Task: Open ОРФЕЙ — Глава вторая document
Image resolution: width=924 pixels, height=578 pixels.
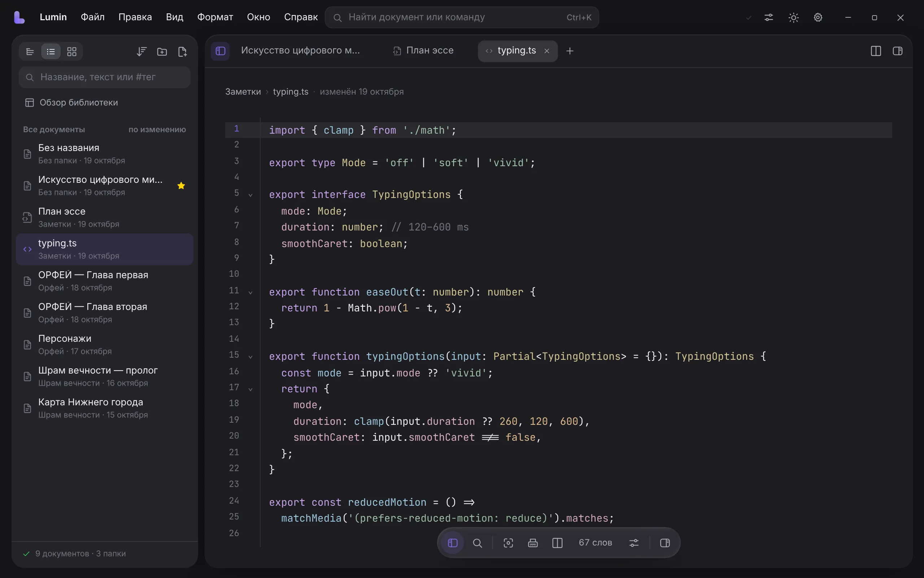Action: pyautogui.click(x=105, y=313)
